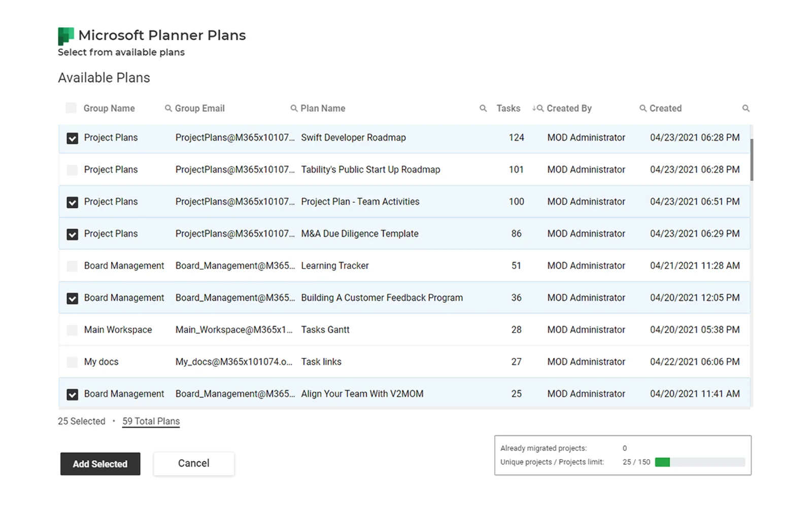The width and height of the screenshot is (812, 508).
Task: Check the Learning Tracker plan checkbox
Action: [73, 266]
